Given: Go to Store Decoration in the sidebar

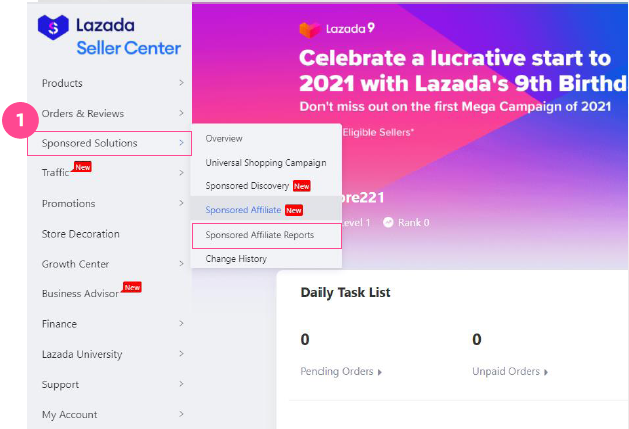Looking at the screenshot, I should tap(81, 234).
